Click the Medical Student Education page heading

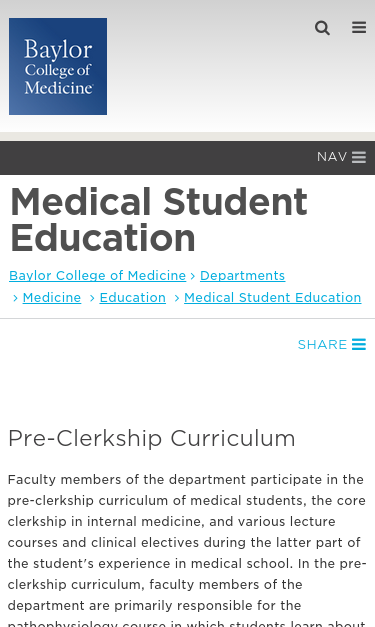pos(159,220)
